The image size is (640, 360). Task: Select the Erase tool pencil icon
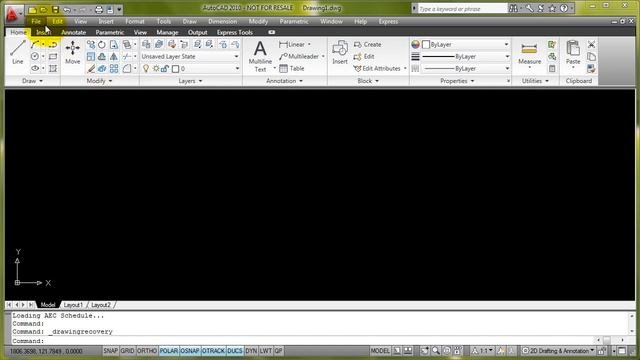click(91, 69)
